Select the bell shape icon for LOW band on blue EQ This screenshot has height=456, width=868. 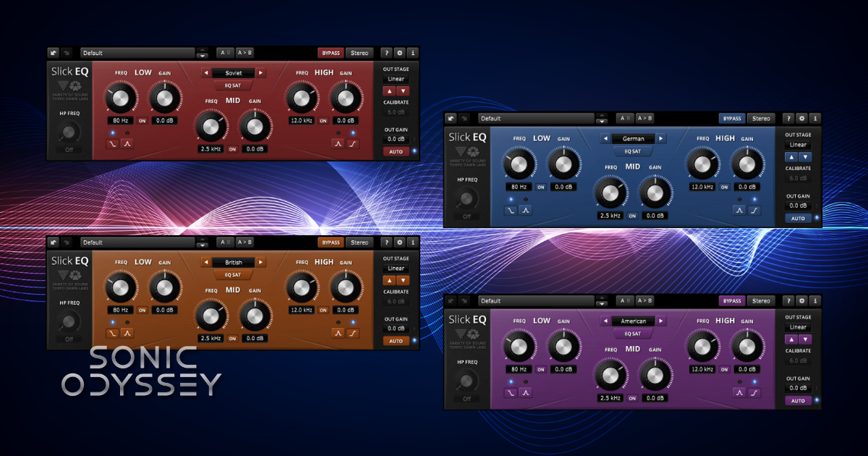pyautogui.click(x=525, y=210)
